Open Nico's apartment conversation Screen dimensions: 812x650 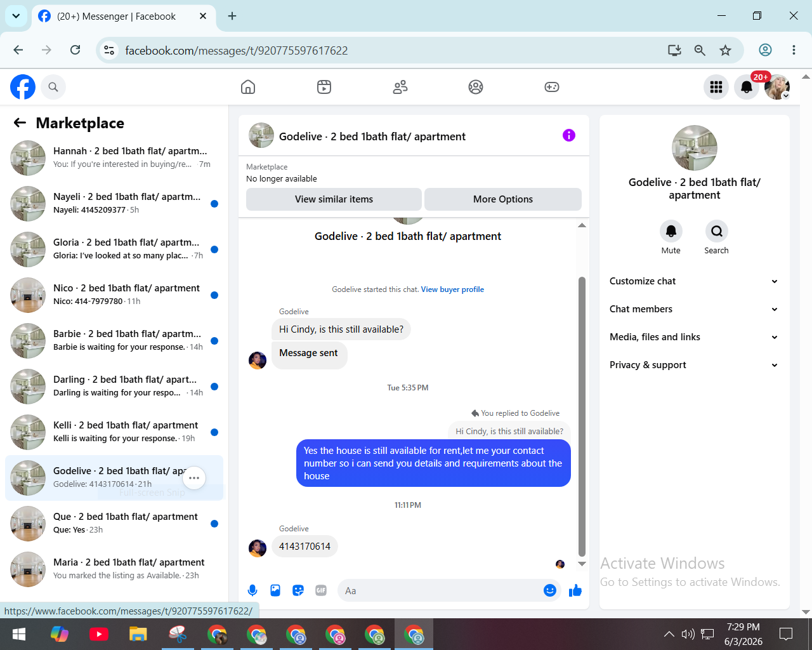pos(114,295)
